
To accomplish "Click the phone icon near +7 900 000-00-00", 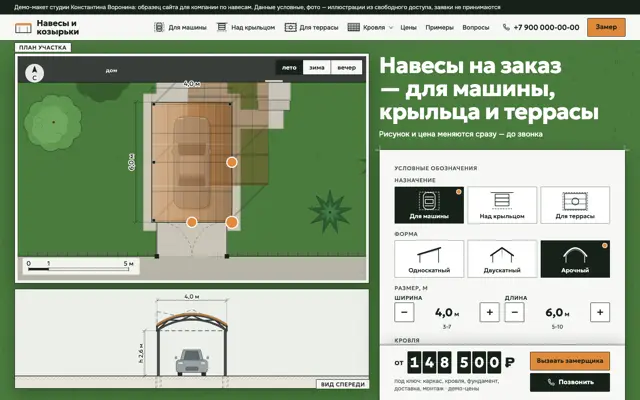I will 506,27.
